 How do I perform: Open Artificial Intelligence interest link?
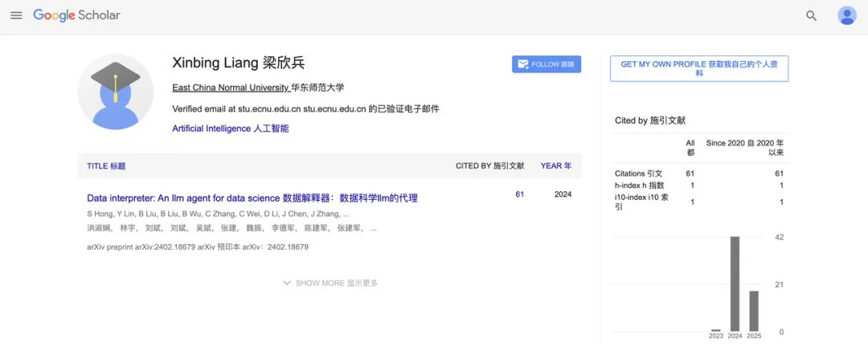[x=231, y=129]
